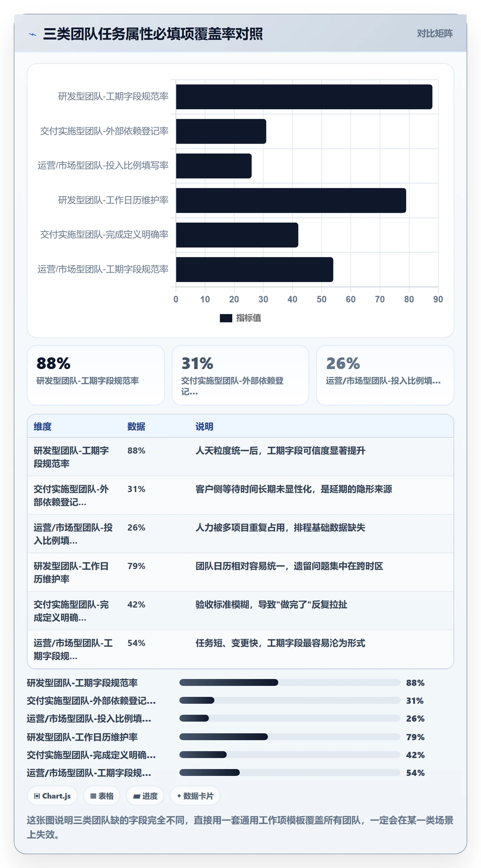Screen dimensions: 481x868
Task: Select the 数据卡片 tag chip
Action: pyautogui.click(x=195, y=796)
